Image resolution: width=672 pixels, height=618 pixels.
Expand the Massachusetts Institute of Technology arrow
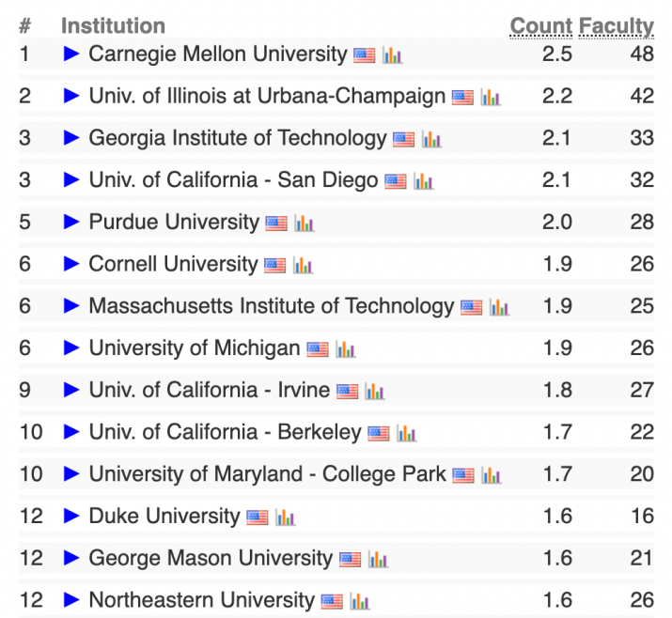point(71,306)
